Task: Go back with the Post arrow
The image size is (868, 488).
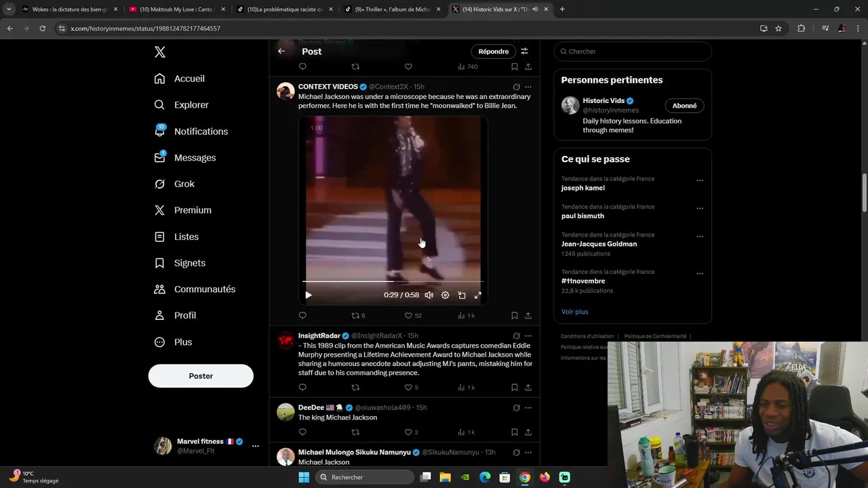Action: pos(281,52)
